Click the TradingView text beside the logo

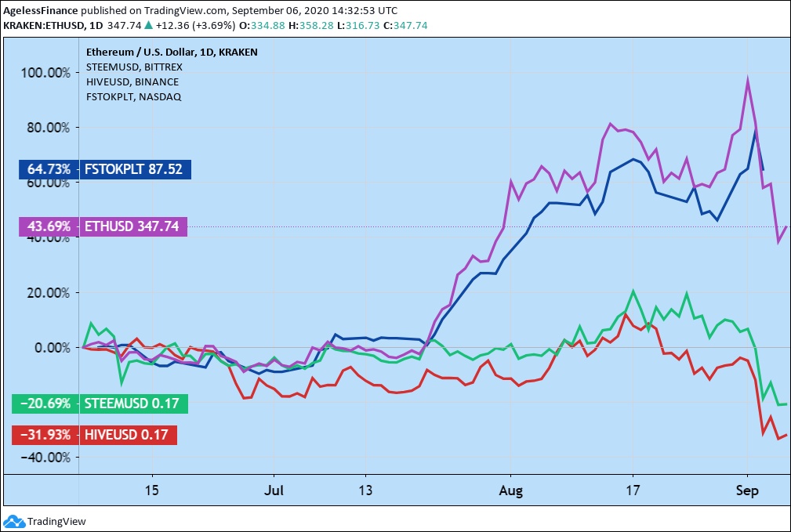(x=56, y=522)
